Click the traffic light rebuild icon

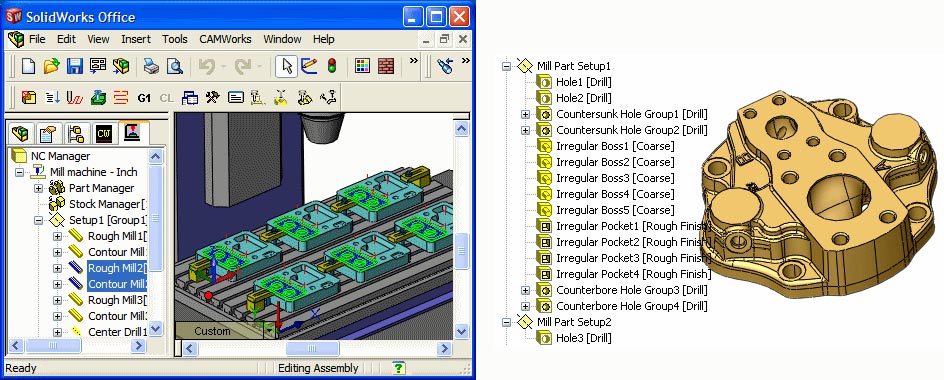pyautogui.click(x=331, y=66)
